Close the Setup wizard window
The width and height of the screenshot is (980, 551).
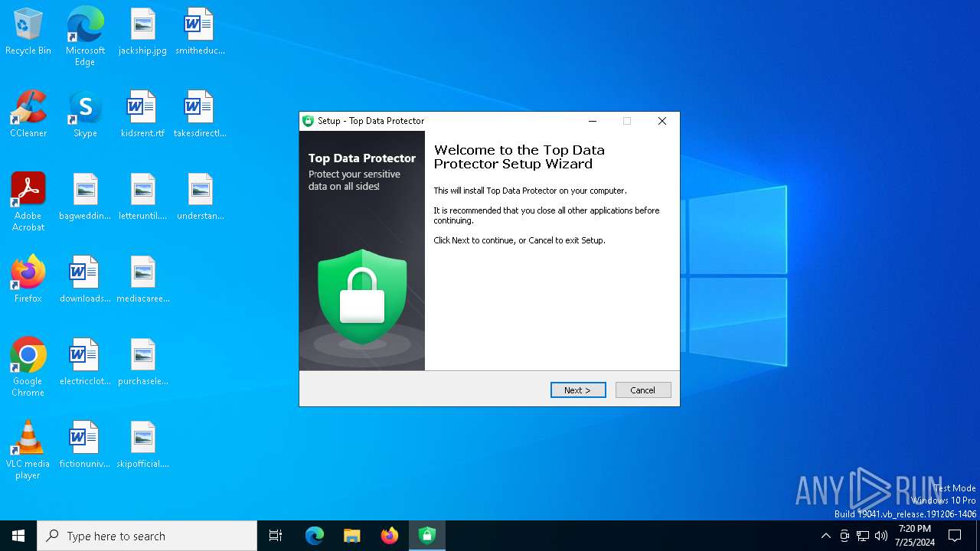(662, 121)
